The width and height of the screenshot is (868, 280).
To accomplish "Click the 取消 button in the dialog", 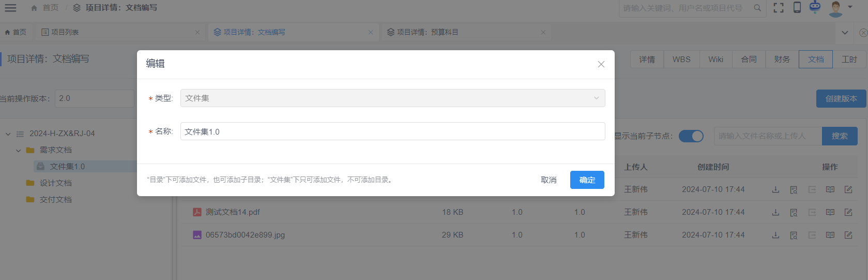I will (549, 180).
